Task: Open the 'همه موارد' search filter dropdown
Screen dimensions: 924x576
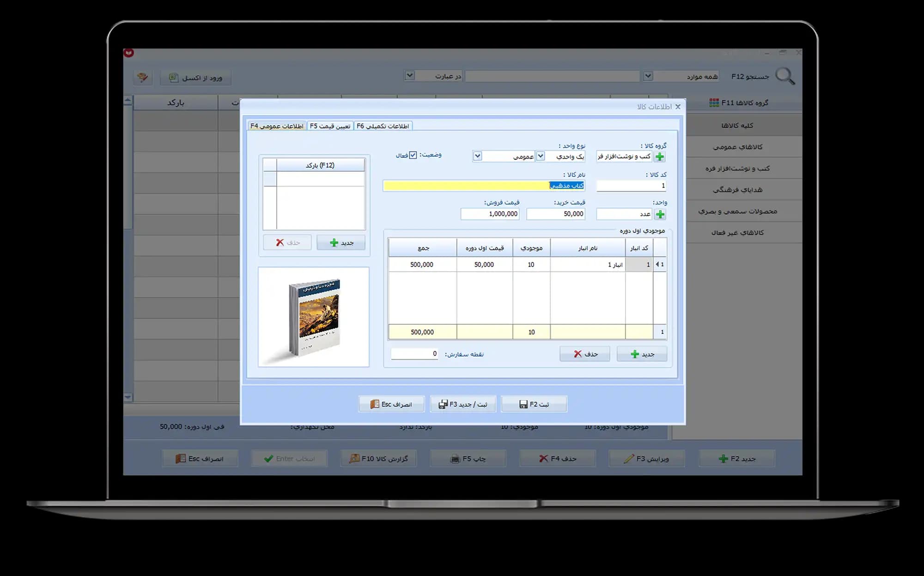Action: (x=648, y=76)
